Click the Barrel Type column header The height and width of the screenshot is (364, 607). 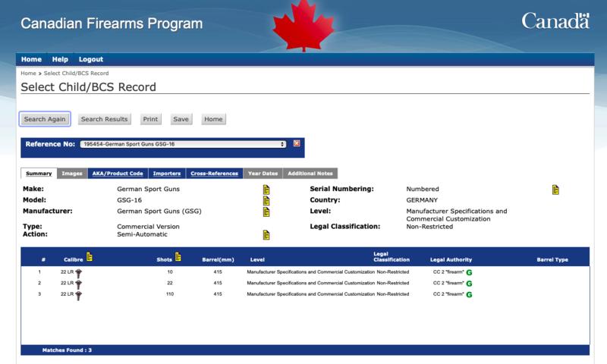(552, 259)
